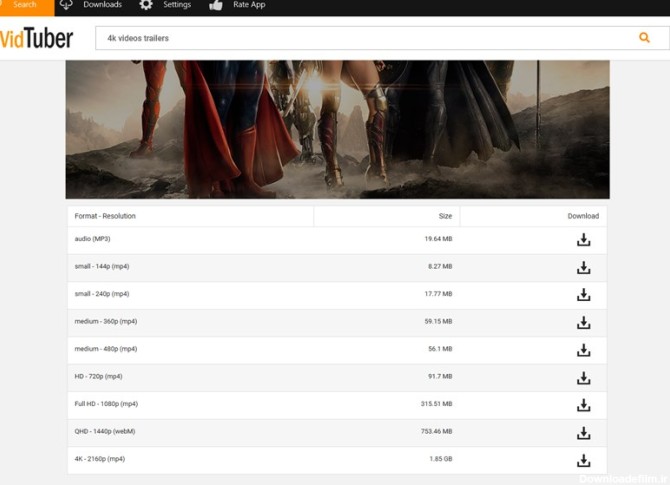Click the VidTuber logo
670x485 pixels.
[36, 38]
